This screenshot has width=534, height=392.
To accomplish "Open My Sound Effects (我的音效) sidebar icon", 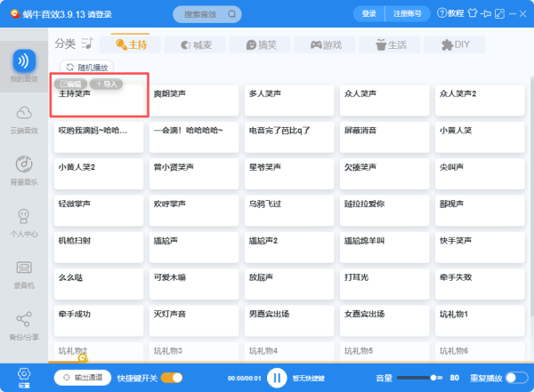I will coord(24,61).
